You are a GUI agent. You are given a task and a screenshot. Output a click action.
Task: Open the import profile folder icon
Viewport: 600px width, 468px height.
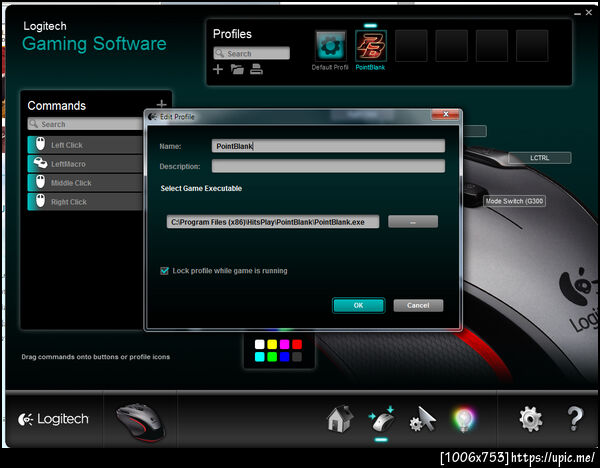pyautogui.click(x=237, y=69)
